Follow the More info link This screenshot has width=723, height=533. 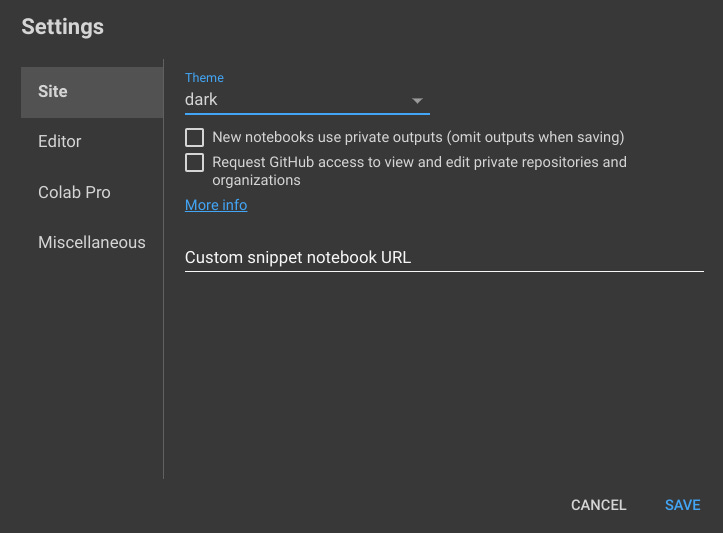(x=216, y=205)
